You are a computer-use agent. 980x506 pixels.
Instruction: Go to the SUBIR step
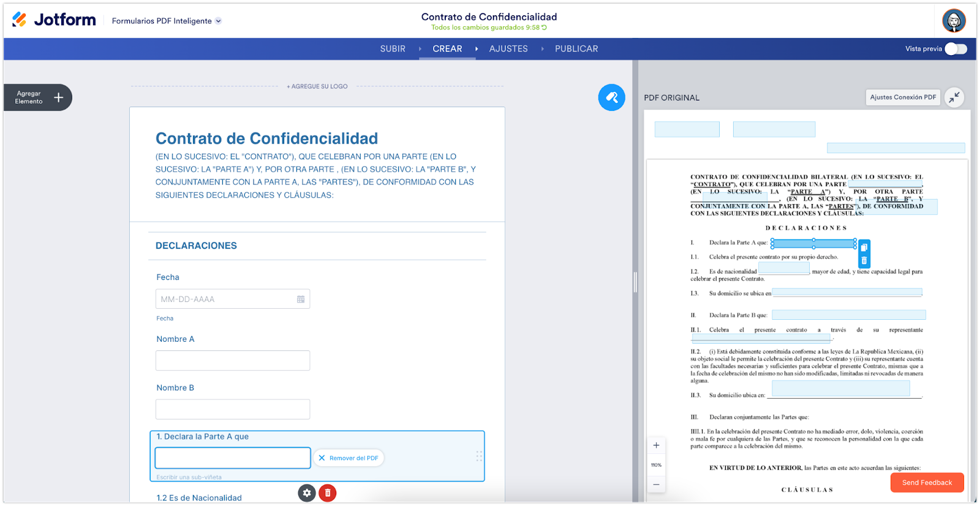coord(393,49)
